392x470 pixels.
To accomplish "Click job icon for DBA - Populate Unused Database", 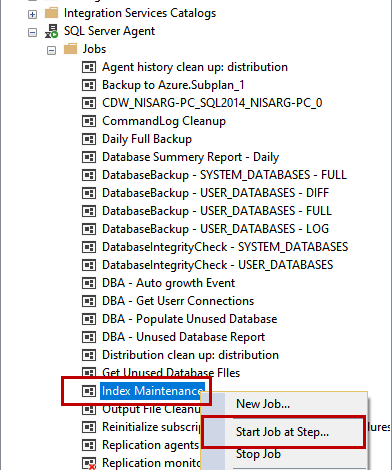I will (89, 319).
